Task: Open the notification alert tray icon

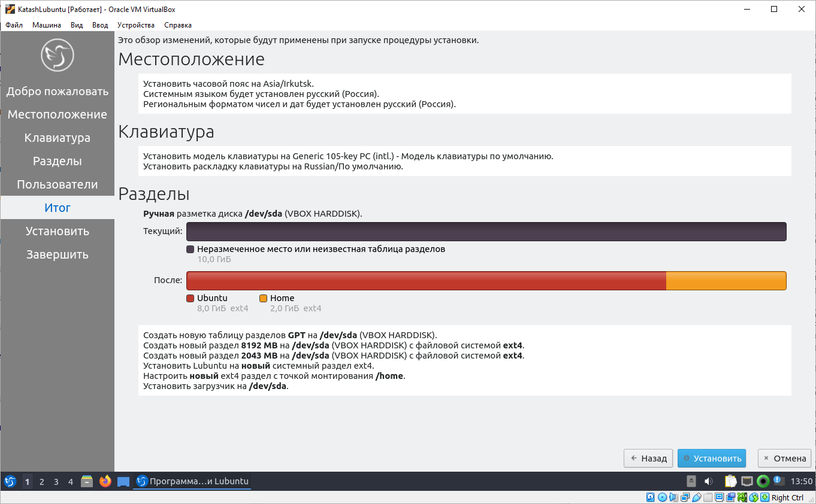Action: click(779, 481)
